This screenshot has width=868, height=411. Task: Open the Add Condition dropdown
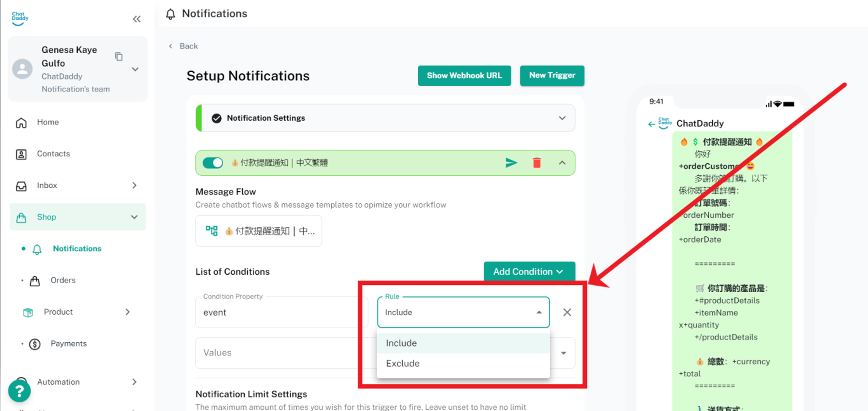[529, 272]
